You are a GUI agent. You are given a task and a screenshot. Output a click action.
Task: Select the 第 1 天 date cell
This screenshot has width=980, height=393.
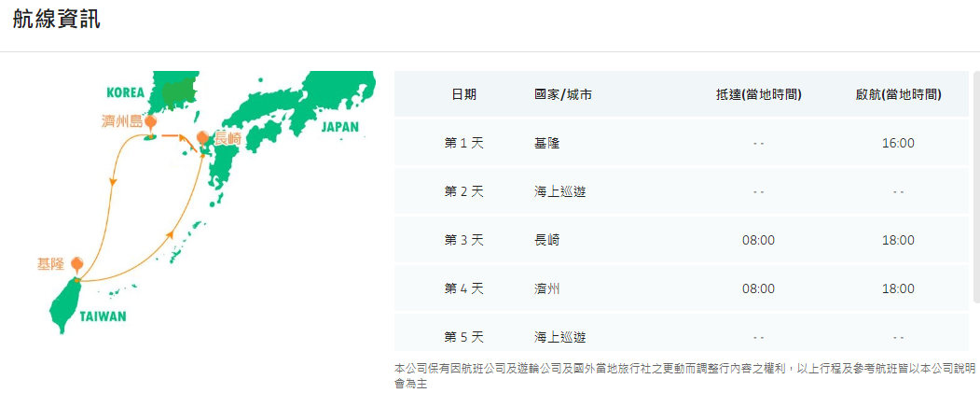(463, 144)
